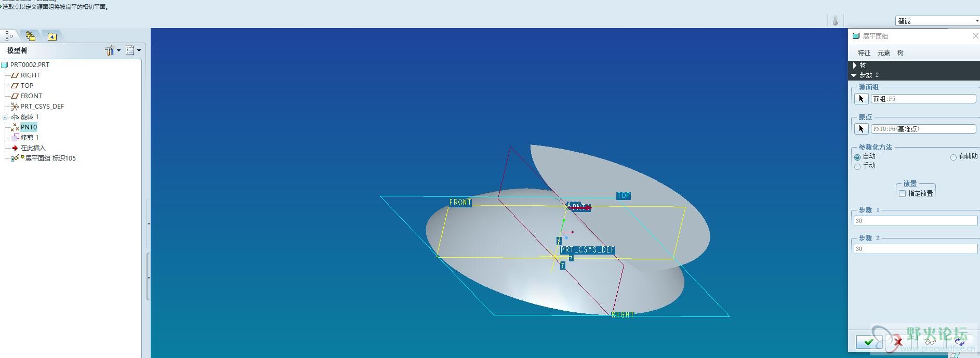
Task: Open the 智能 selection filter dropdown
Action: tap(938, 21)
